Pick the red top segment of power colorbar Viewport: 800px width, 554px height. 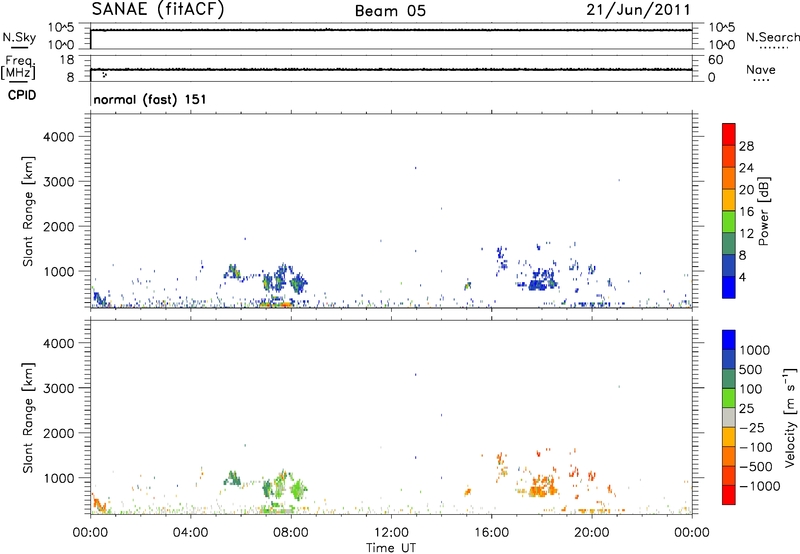click(x=729, y=134)
